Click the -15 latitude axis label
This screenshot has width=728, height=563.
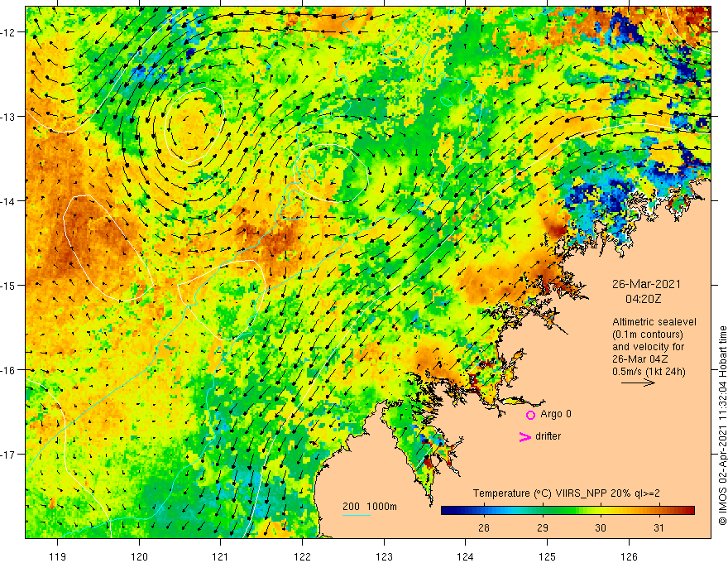(x=8, y=285)
